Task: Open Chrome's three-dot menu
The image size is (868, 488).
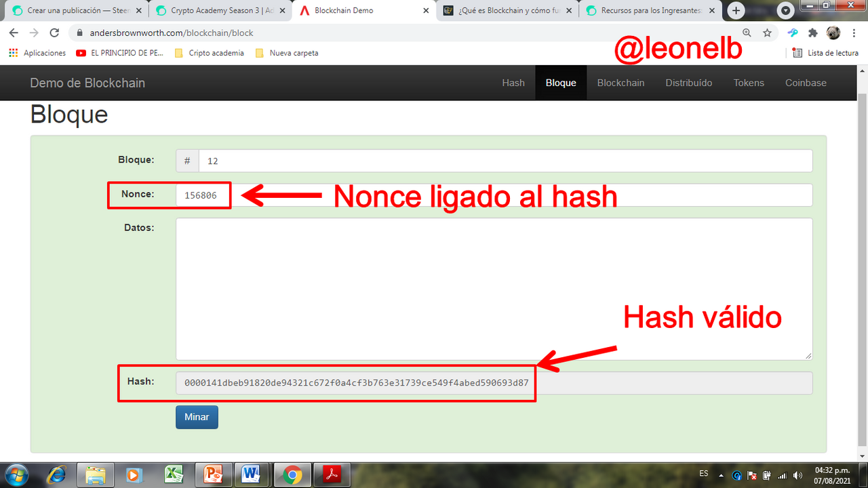Action: 854,33
